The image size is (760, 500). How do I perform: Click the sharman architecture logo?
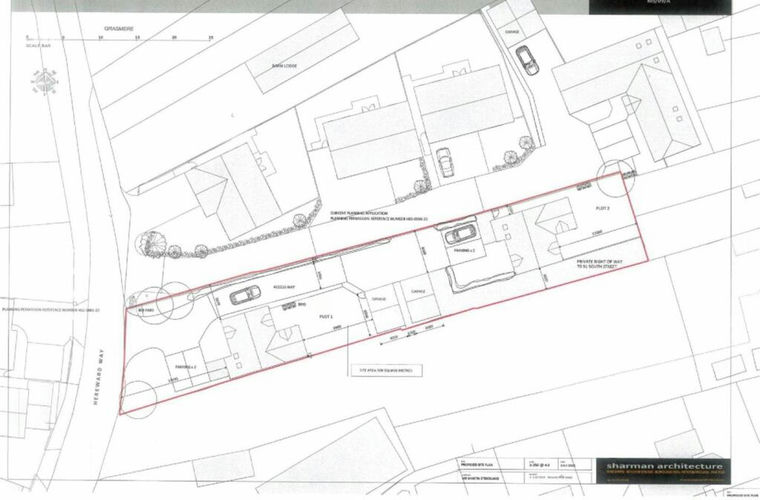(x=665, y=467)
